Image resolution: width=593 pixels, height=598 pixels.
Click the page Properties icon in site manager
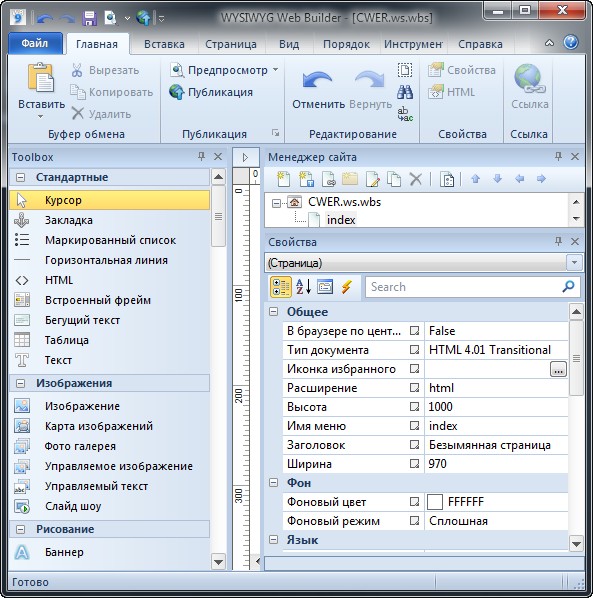tap(447, 179)
